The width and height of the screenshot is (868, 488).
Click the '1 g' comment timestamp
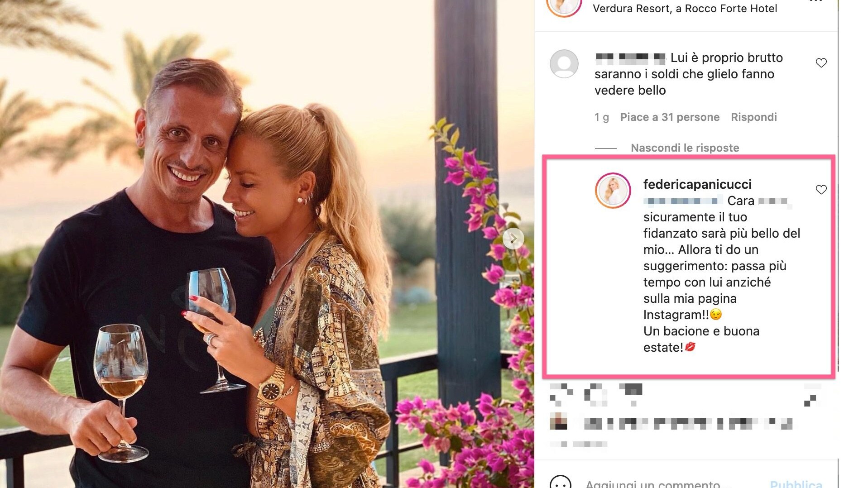(601, 118)
